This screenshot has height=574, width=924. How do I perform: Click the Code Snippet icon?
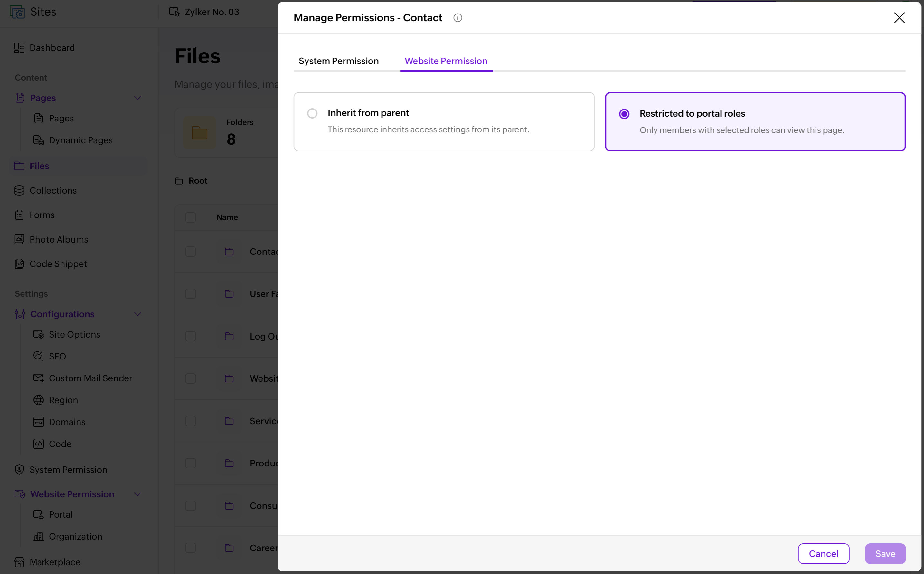pos(19,264)
